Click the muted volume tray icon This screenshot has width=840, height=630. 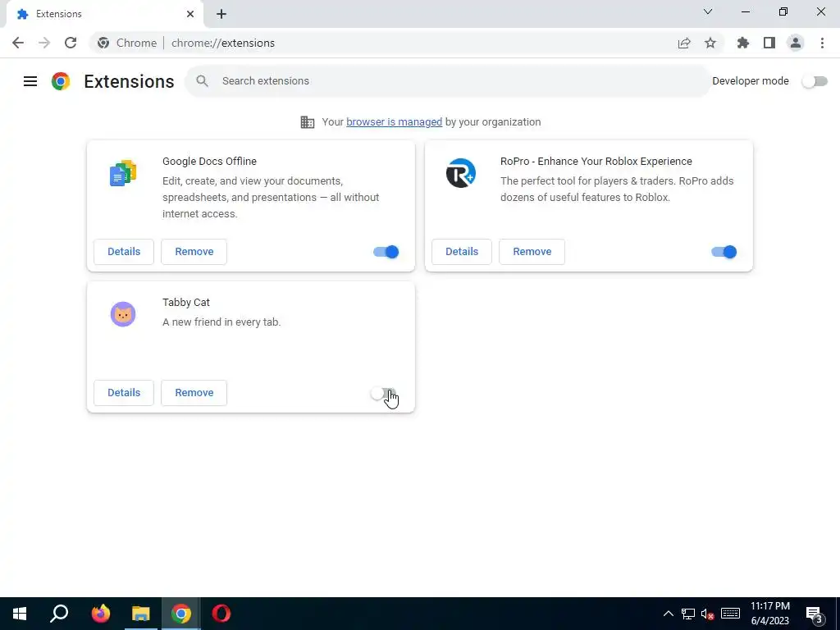point(708,614)
